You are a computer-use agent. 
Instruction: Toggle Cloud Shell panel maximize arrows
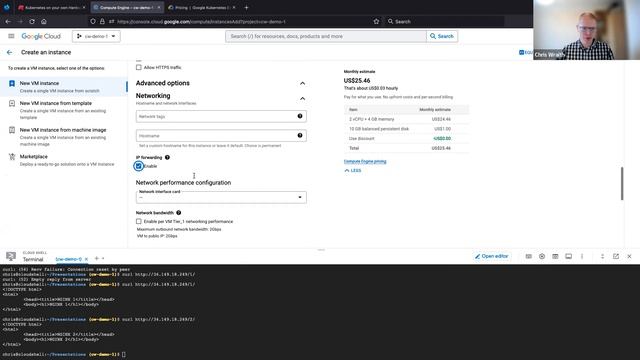(602, 256)
